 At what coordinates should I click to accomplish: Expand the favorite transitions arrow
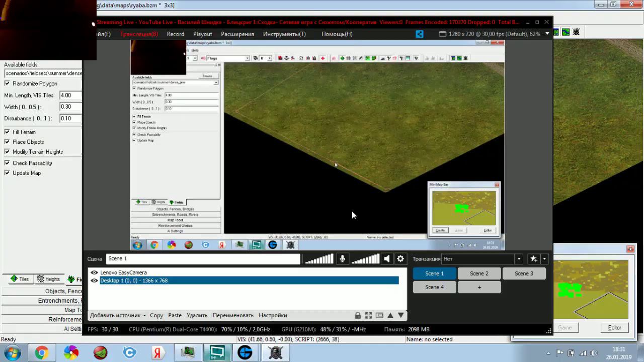pos(544,259)
